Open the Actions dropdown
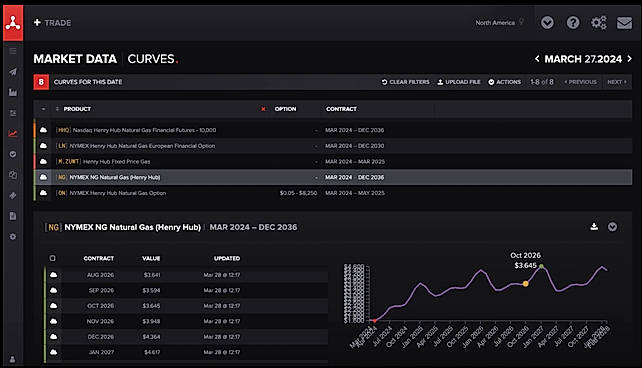The image size is (642, 368). [x=505, y=82]
